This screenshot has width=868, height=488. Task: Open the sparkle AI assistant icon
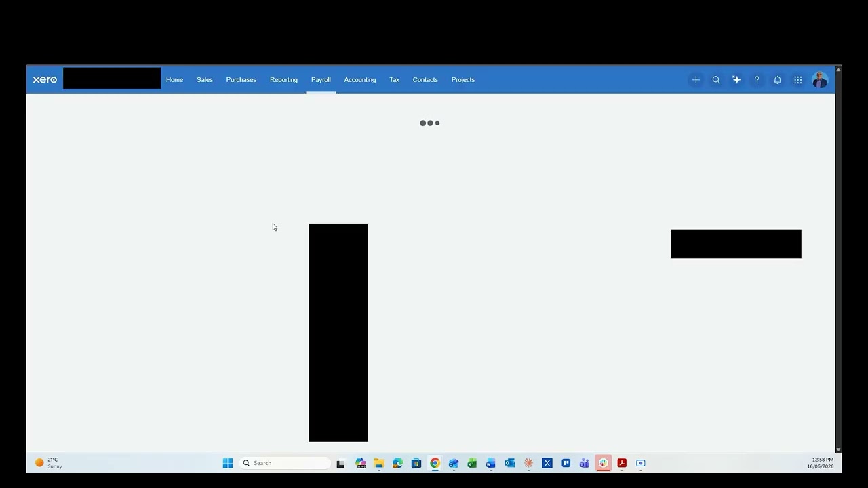736,79
